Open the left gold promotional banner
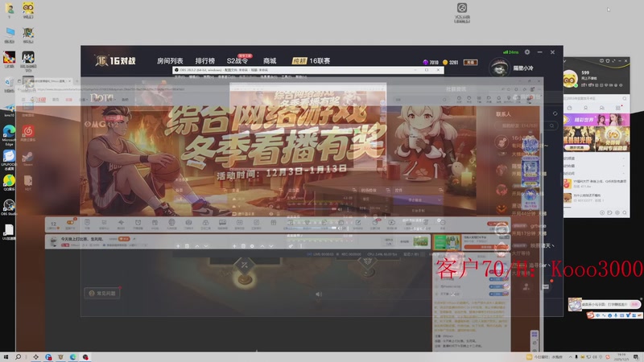Image resolution: width=644 pixels, height=362 pixels. 580,139
